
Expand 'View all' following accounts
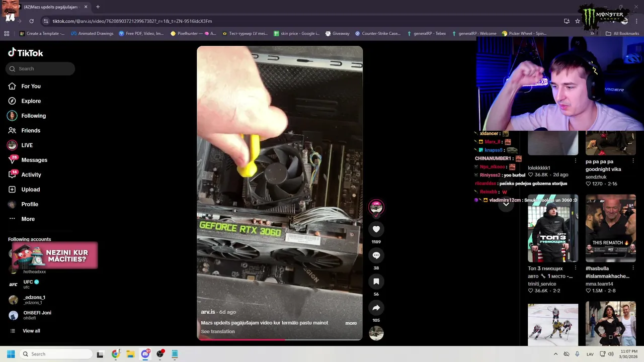(x=31, y=331)
